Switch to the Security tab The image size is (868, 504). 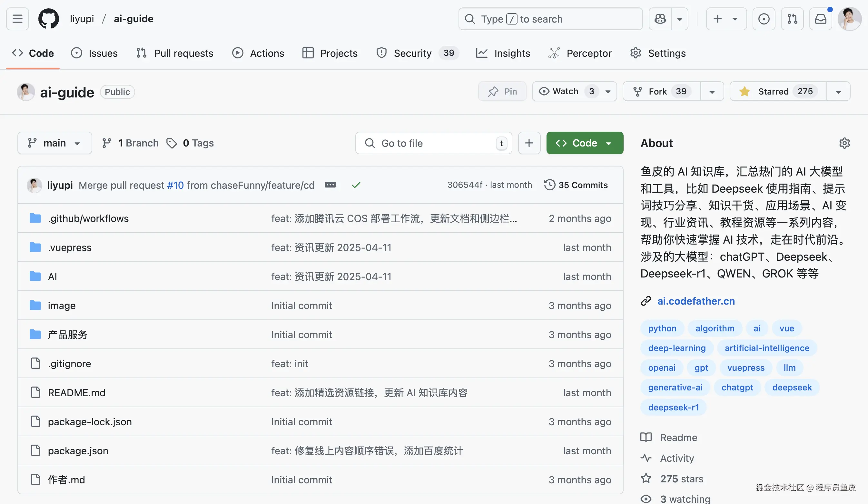point(412,53)
